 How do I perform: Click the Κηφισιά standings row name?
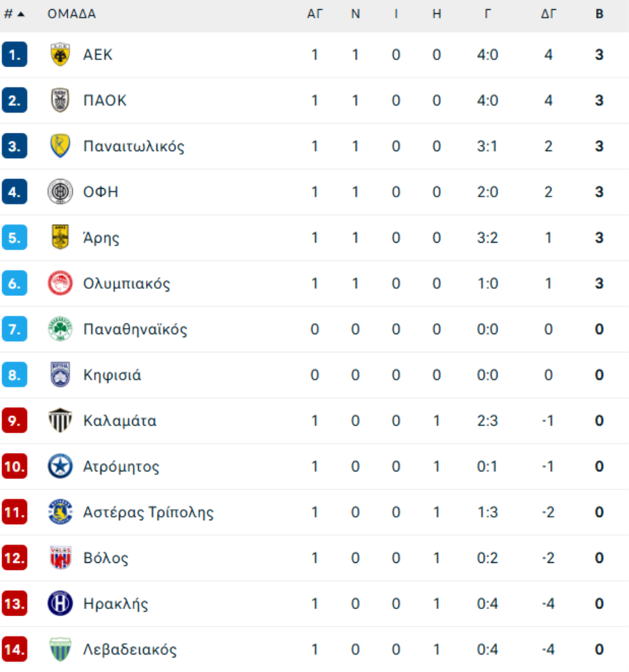[x=112, y=376]
